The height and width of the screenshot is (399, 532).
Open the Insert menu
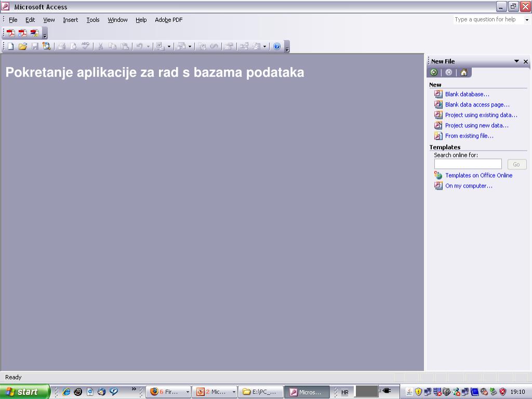70,20
